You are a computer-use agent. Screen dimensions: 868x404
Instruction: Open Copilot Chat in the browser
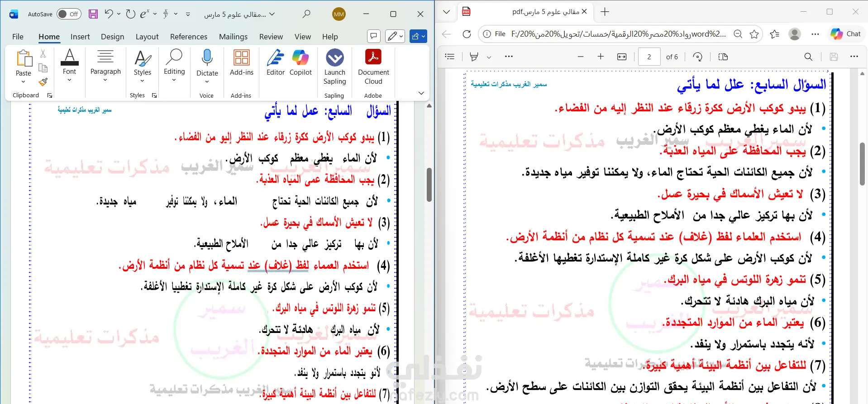pyautogui.click(x=845, y=34)
